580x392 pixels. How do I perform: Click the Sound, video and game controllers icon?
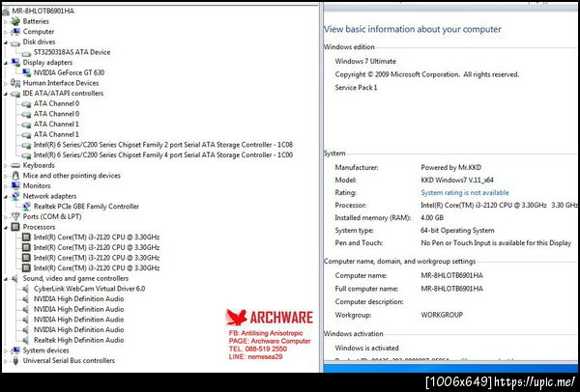(x=15, y=278)
